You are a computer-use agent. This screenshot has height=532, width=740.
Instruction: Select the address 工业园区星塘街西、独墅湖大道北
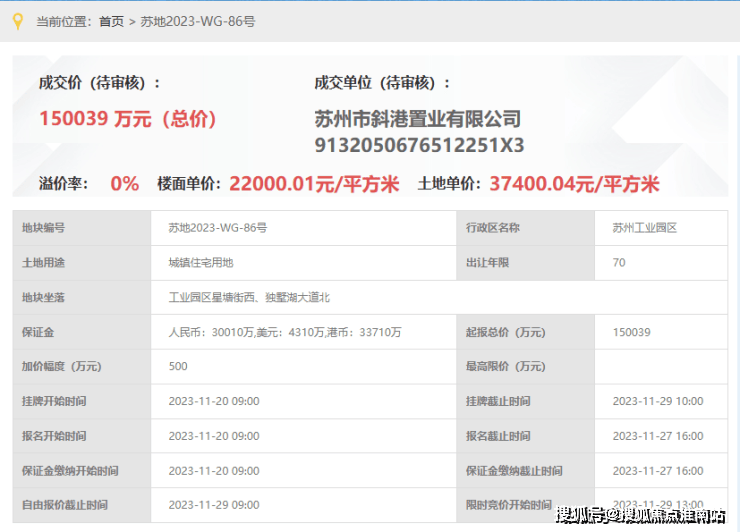pyautogui.click(x=249, y=298)
